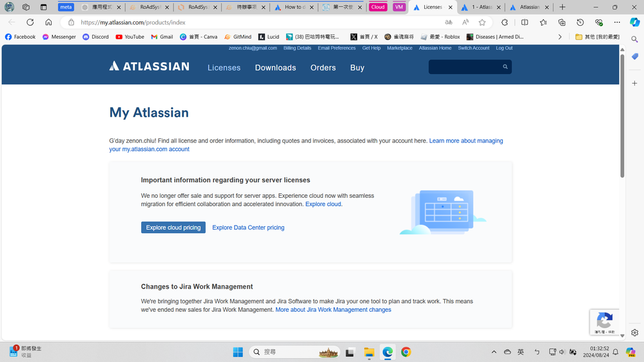The image size is (644, 362).
Task: Open More about Jira Work Management changes
Action: click(x=333, y=309)
